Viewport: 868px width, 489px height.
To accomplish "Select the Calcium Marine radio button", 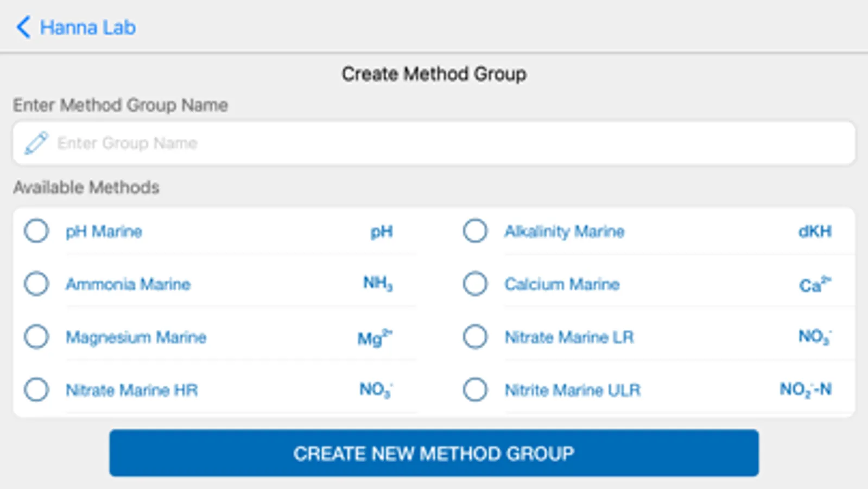I will point(475,284).
